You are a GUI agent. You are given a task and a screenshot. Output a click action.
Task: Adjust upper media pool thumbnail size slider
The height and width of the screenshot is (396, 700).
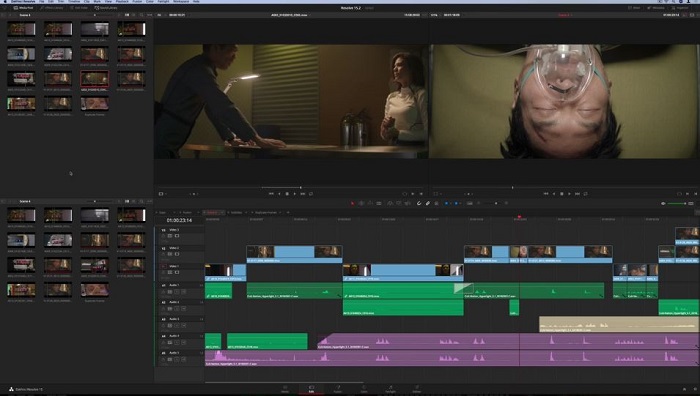tap(95, 15)
